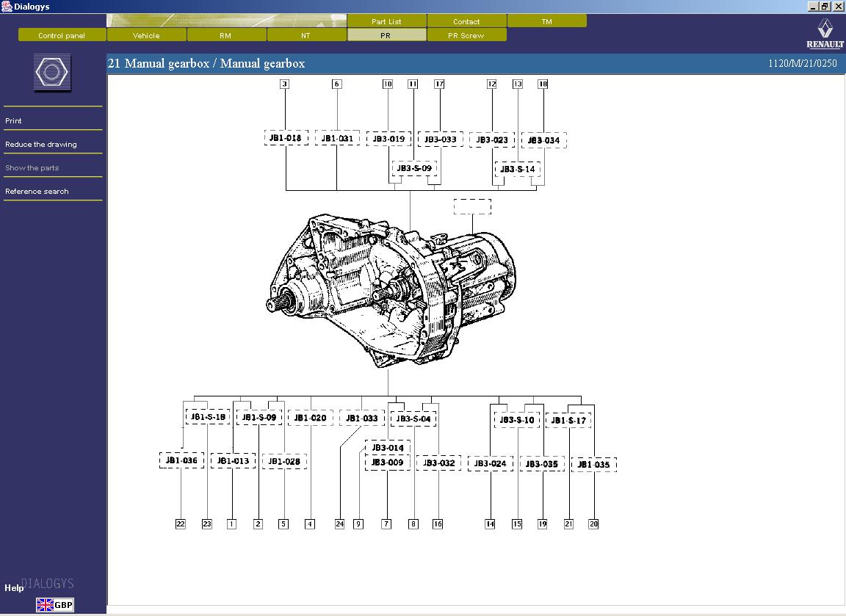Viewport: 846px width, 616px height.
Task: Select callout number 15
Action: coord(517,523)
